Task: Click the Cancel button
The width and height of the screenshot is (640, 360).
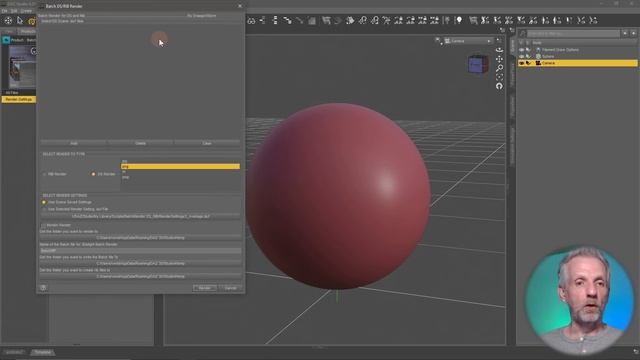Action: tap(231, 288)
